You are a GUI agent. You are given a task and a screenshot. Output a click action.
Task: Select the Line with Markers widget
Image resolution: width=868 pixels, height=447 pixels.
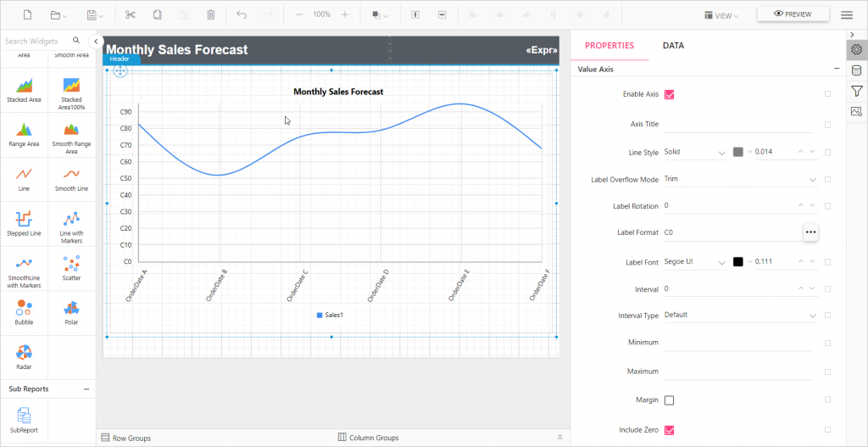(71, 224)
